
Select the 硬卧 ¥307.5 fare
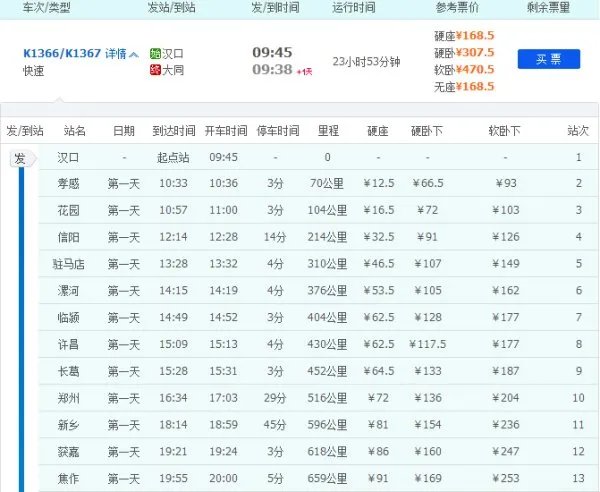pyautogui.click(x=464, y=53)
